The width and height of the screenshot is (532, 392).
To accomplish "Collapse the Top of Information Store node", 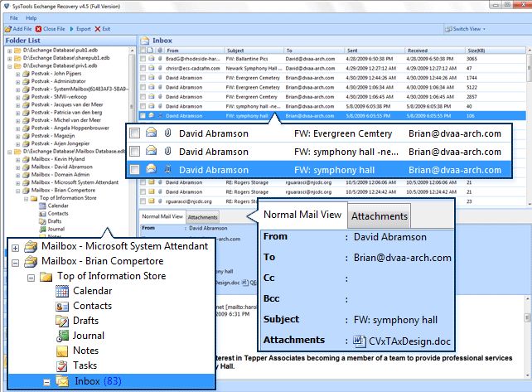I will click(30, 276).
